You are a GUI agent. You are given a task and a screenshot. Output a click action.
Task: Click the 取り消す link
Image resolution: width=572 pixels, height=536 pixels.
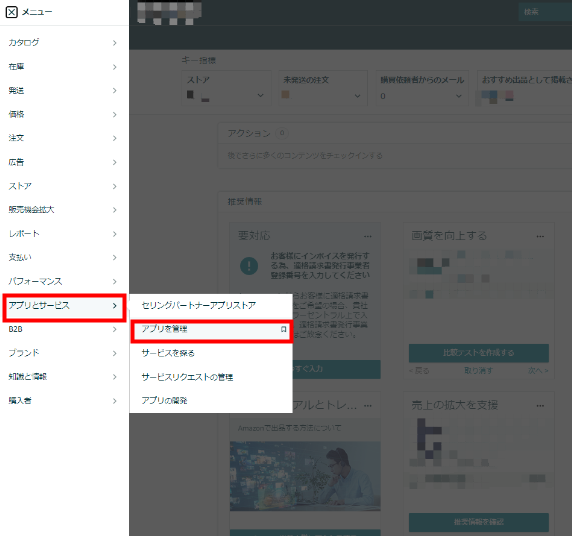click(x=479, y=371)
